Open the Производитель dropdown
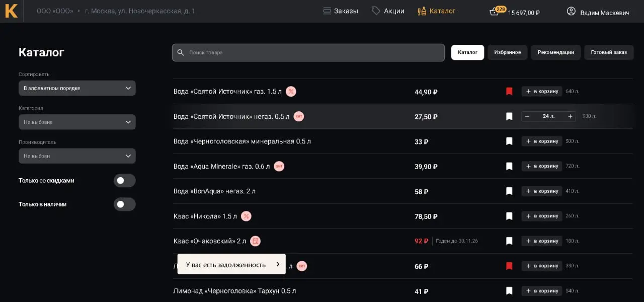 pos(77,156)
